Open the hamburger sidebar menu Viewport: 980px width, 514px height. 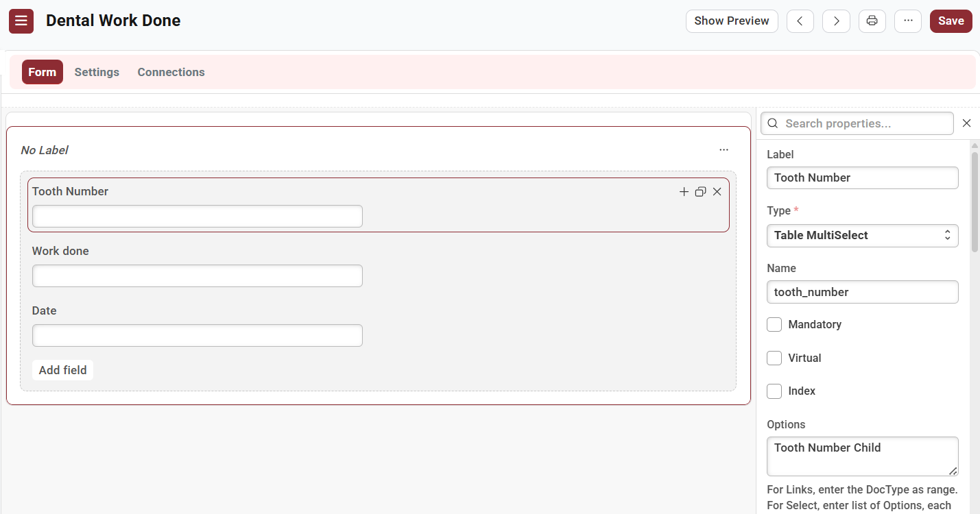tap(21, 21)
